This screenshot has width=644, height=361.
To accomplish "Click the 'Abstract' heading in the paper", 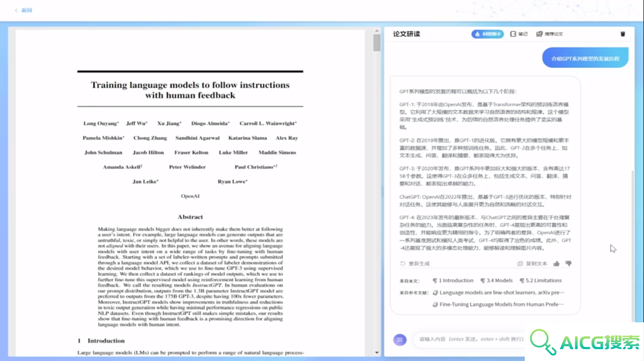I will coord(190,217).
